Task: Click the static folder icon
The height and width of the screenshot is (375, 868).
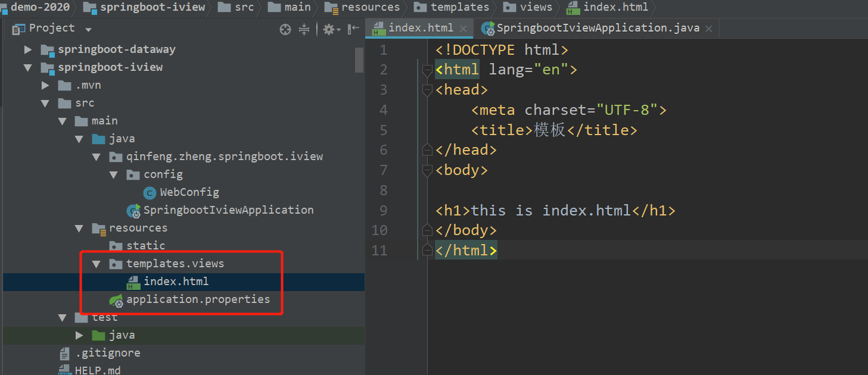Action: pos(116,246)
